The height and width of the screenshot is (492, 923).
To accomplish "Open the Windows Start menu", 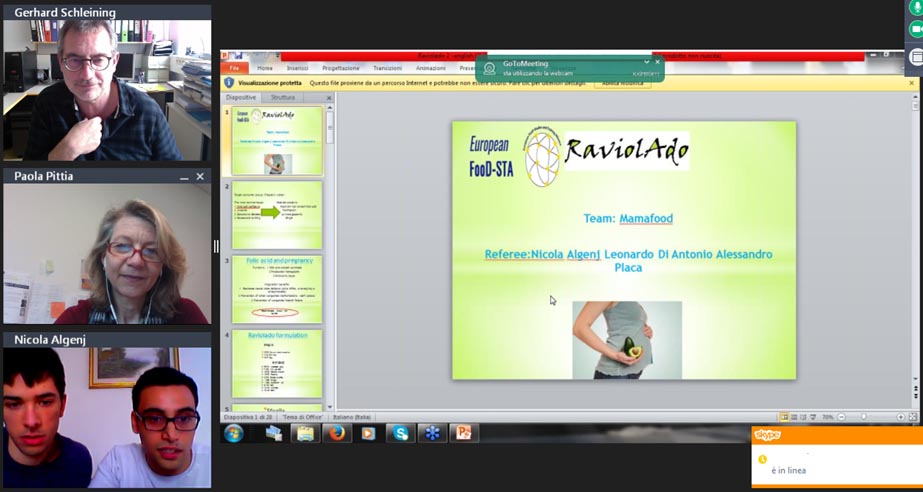I will (234, 433).
